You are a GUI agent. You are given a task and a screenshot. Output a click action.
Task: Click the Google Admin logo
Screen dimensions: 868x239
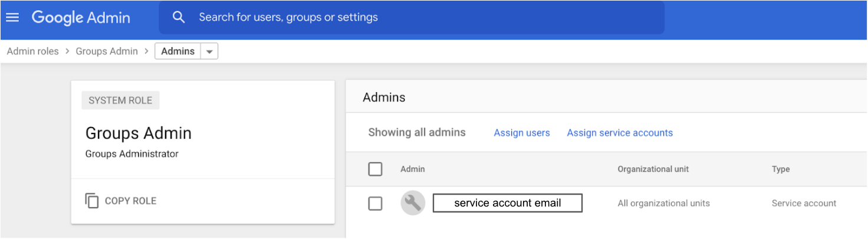click(81, 18)
